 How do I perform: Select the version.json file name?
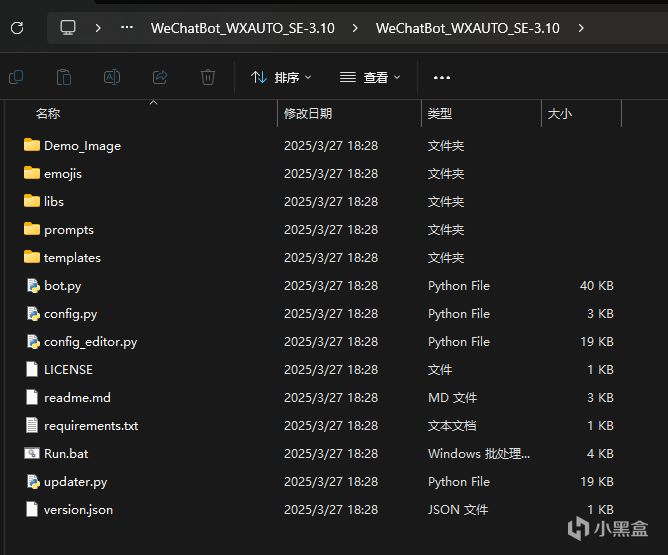78,510
